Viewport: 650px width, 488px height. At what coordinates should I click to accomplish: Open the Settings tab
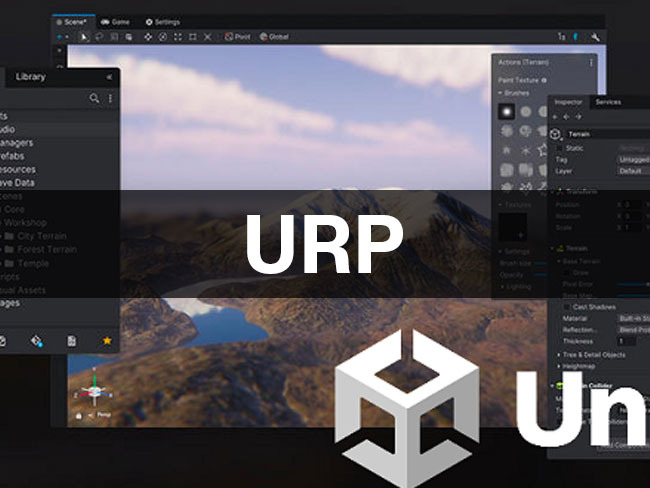162,22
